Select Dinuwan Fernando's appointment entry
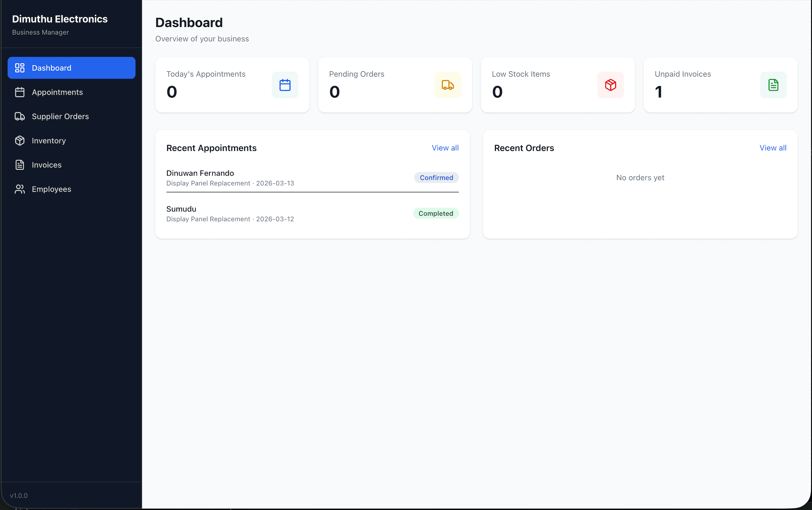Viewport: 812px width, 510px height. click(x=200, y=173)
